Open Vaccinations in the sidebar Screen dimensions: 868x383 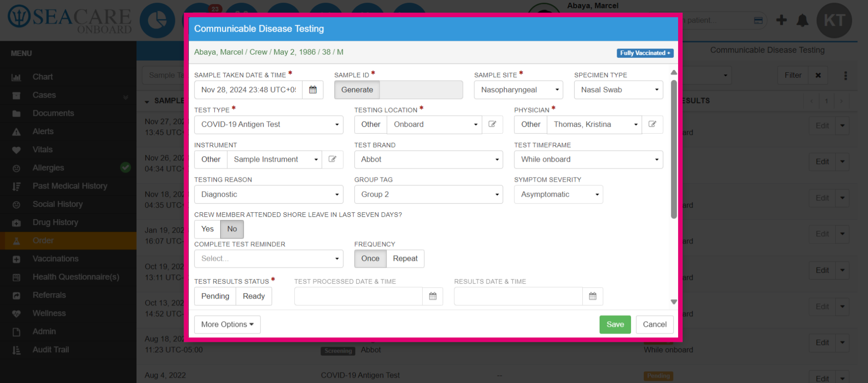[x=68, y=259]
